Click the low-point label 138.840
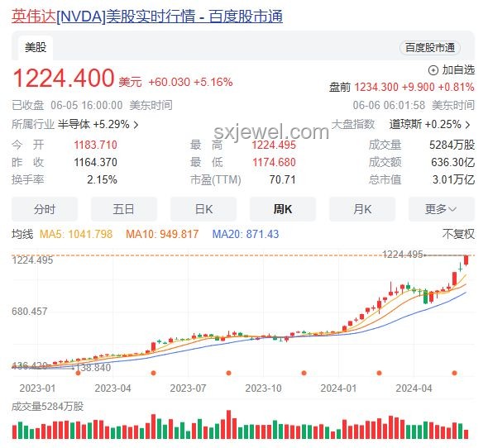The height and width of the screenshot is (448, 488). (93, 368)
